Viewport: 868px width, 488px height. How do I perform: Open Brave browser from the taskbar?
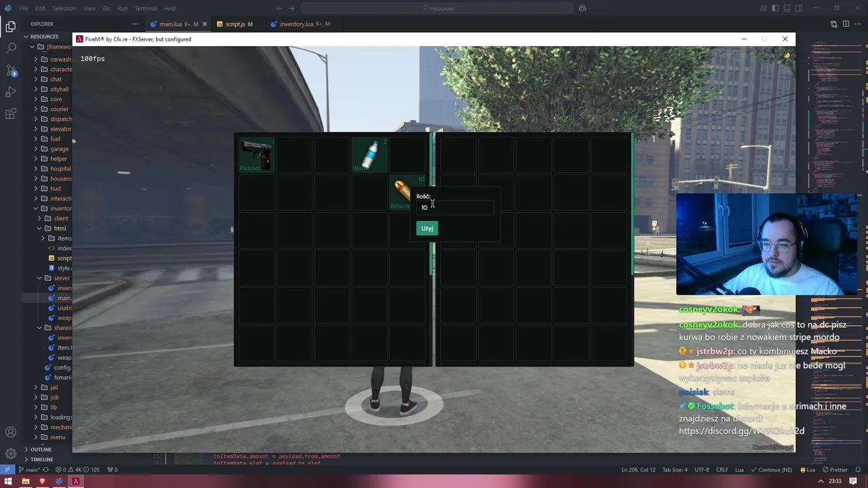pos(42,482)
